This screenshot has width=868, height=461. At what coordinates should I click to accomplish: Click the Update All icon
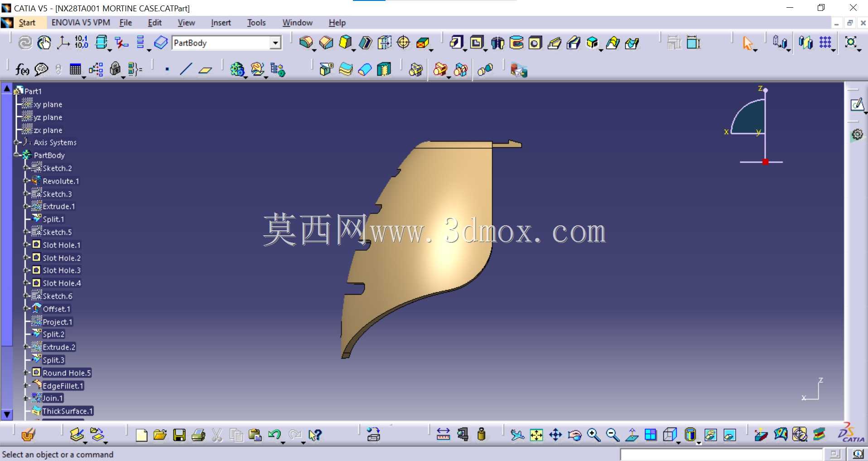25,43
